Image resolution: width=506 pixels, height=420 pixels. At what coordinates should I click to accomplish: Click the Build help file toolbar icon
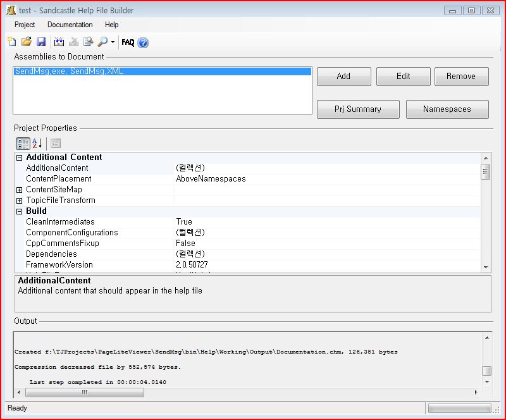click(x=59, y=42)
